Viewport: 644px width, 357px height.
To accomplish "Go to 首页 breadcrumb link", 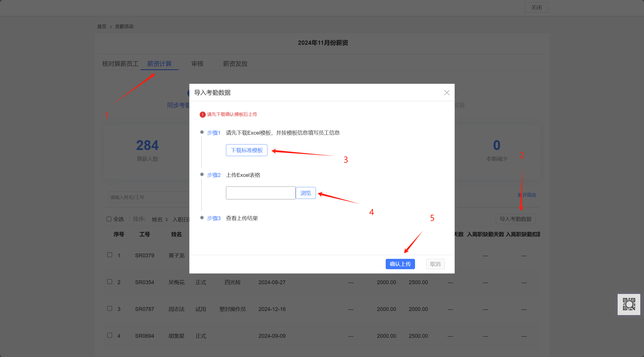I will (102, 27).
